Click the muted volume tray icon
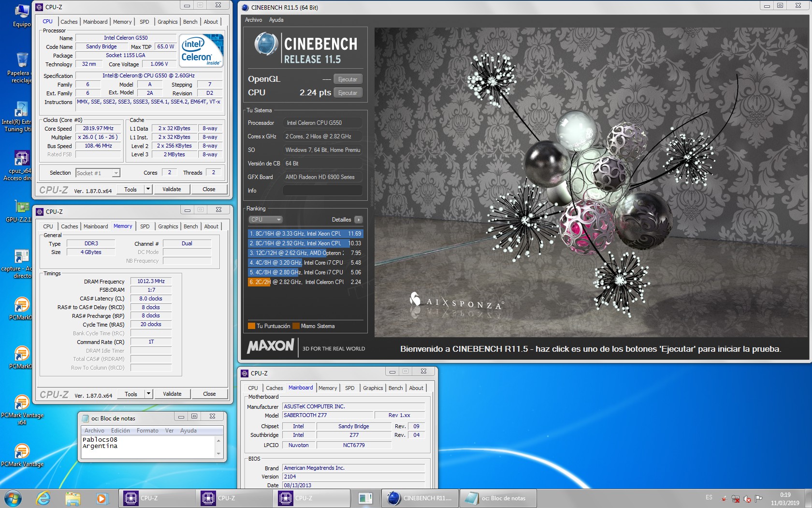Viewport: 812px width, 508px height. click(747, 498)
